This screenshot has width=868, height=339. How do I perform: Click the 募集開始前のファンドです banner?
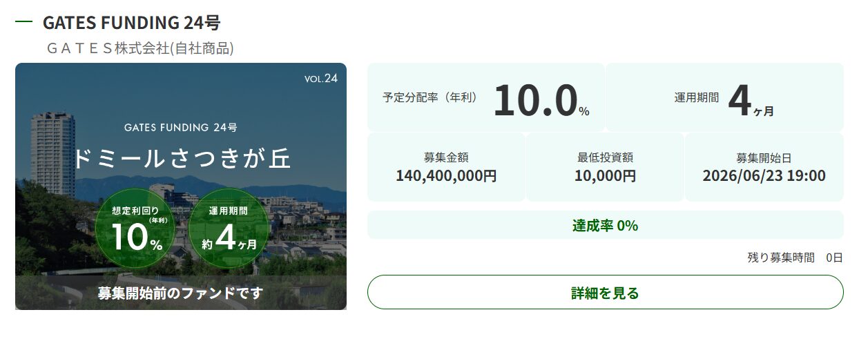pos(181,293)
